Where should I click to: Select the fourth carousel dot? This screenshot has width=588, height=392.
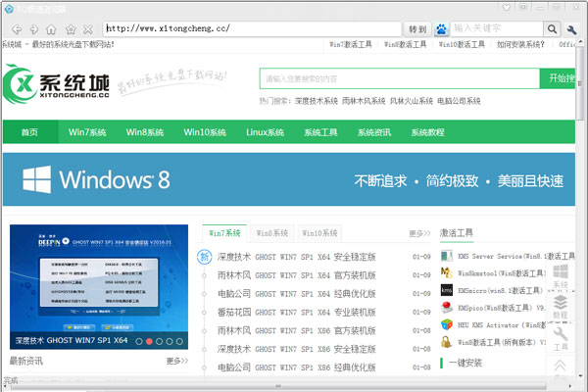tap(170, 341)
